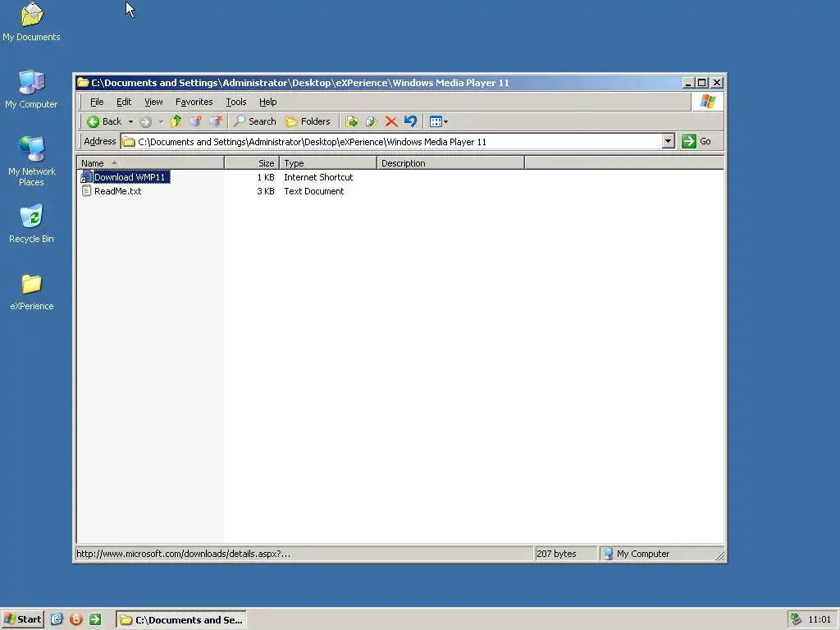Click the blue Undo icon
840x630 pixels.
point(410,121)
